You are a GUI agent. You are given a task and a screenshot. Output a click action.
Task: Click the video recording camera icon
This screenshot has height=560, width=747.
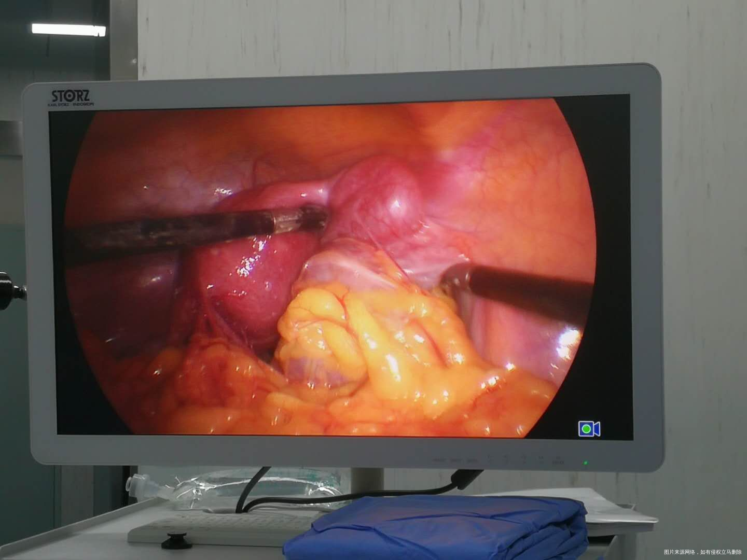point(589,428)
